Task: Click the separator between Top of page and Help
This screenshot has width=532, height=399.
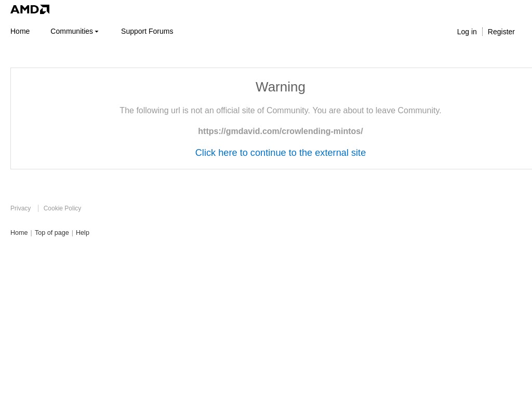Action: pos(72,233)
